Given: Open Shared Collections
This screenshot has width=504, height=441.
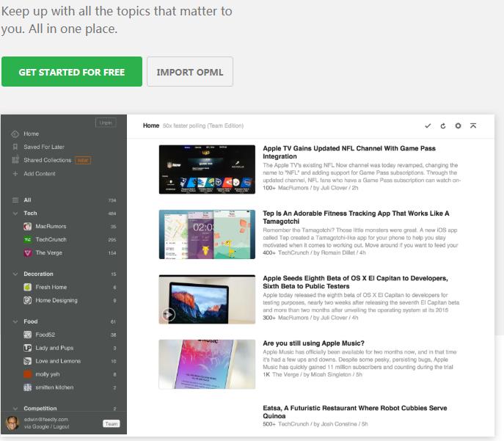Looking at the screenshot, I should [x=47, y=160].
